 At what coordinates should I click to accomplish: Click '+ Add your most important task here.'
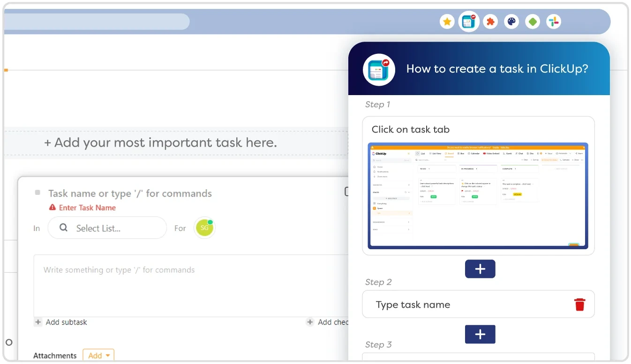point(161,142)
